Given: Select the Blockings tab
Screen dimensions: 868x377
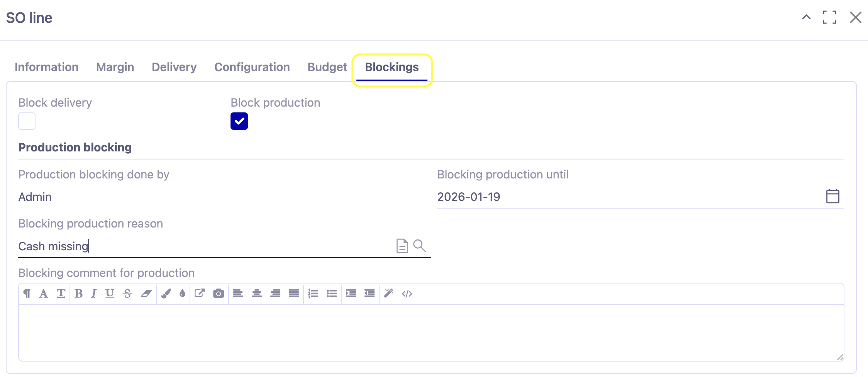Looking at the screenshot, I should click(x=392, y=67).
